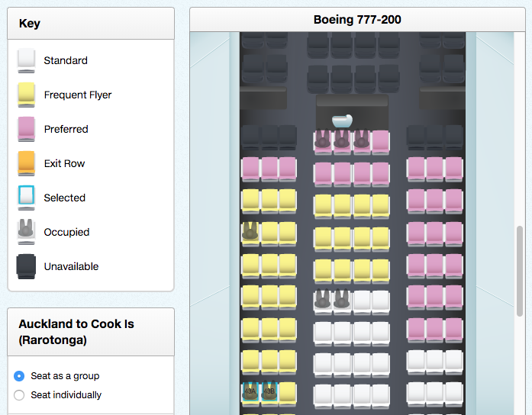Pick white seat right of occupied white pair
The height and width of the screenshot is (415, 532).
(x=362, y=301)
